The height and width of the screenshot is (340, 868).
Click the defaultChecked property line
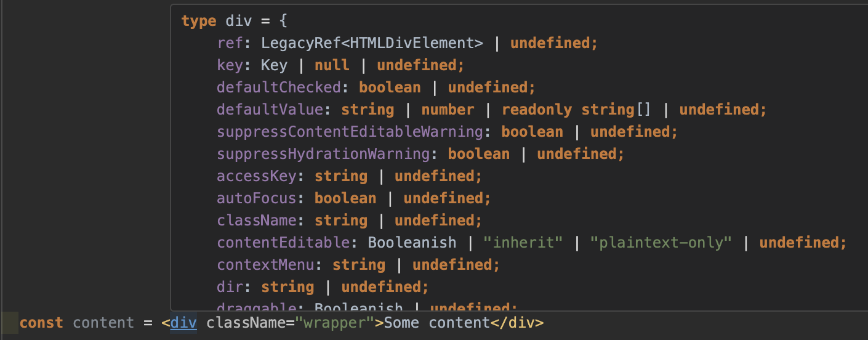coord(376,87)
